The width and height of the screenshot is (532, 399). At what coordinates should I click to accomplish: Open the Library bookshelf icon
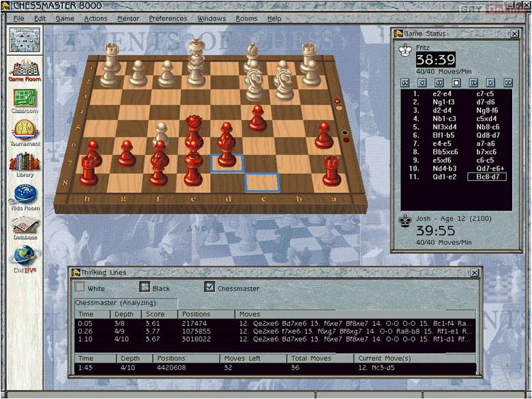[25, 165]
